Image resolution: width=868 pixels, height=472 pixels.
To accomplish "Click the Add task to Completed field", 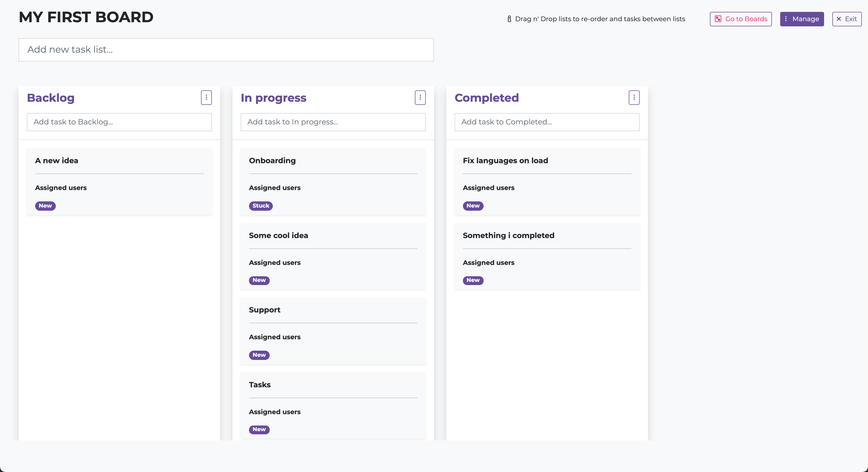I will (x=547, y=122).
